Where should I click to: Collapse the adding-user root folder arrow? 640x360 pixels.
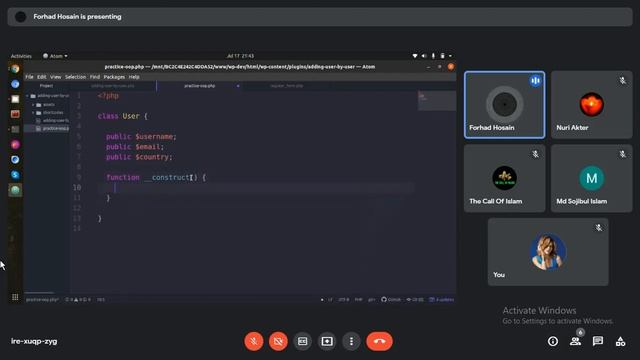coord(27,96)
